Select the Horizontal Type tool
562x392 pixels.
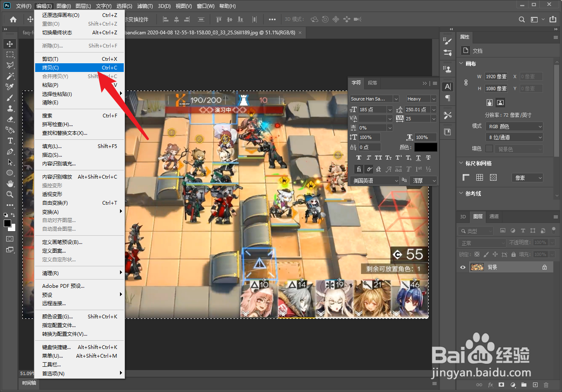point(10,141)
